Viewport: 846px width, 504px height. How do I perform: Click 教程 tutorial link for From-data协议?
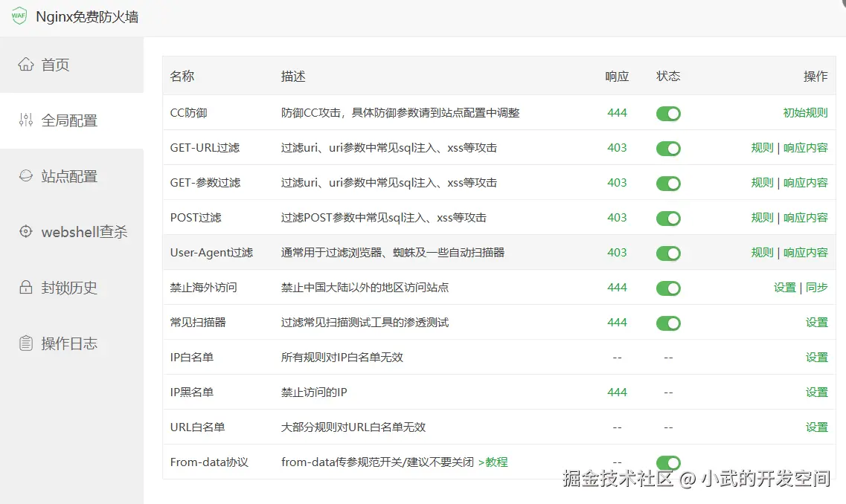(497, 462)
